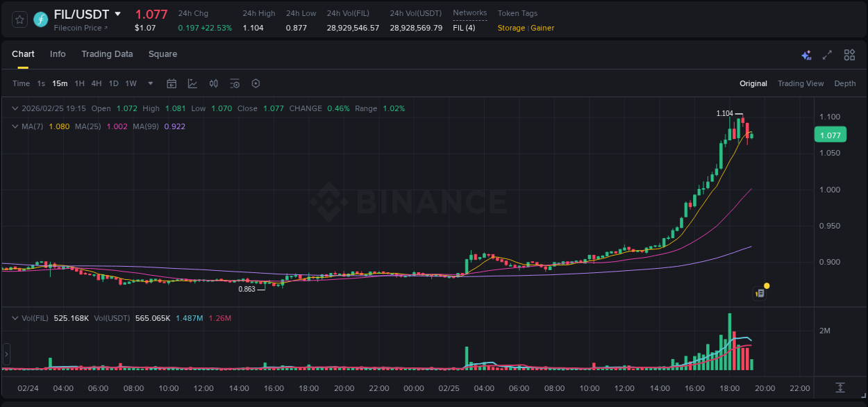Open the Square tab

coord(162,54)
